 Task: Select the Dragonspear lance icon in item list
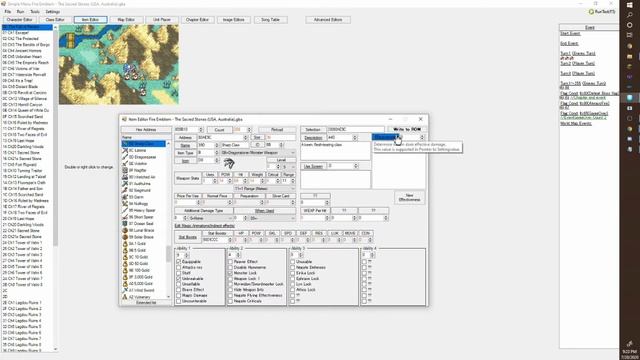(125, 157)
